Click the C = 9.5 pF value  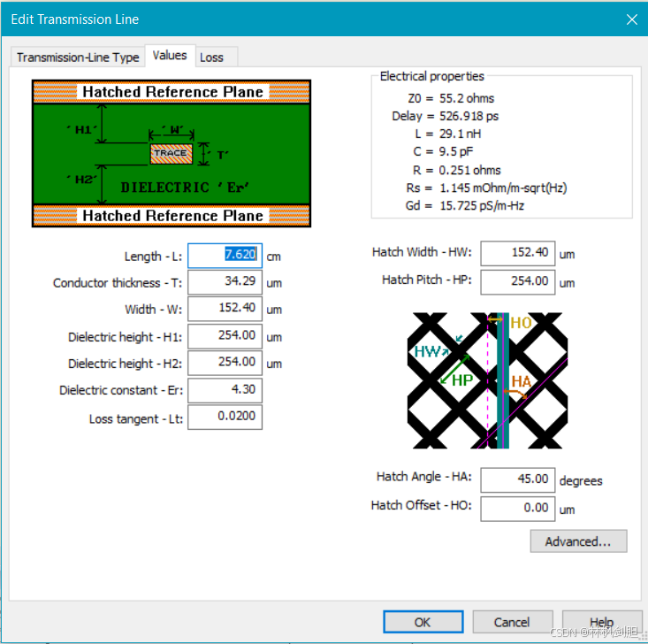443,152
